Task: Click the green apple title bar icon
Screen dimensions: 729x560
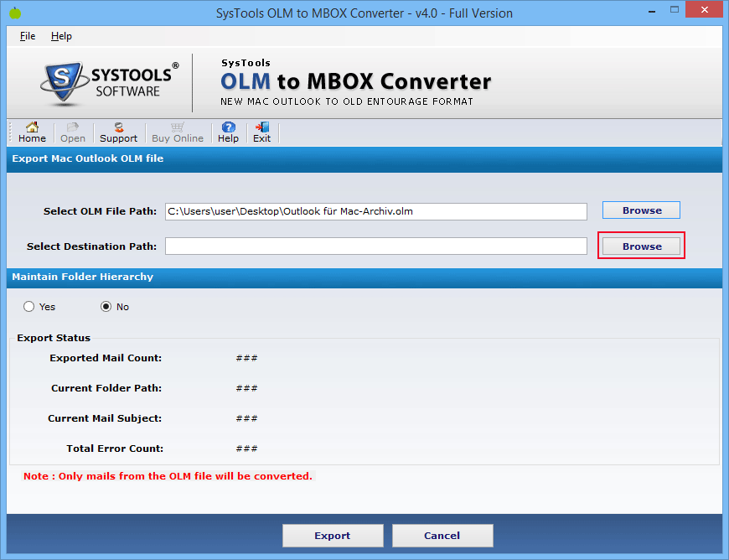Action: pyautogui.click(x=15, y=13)
